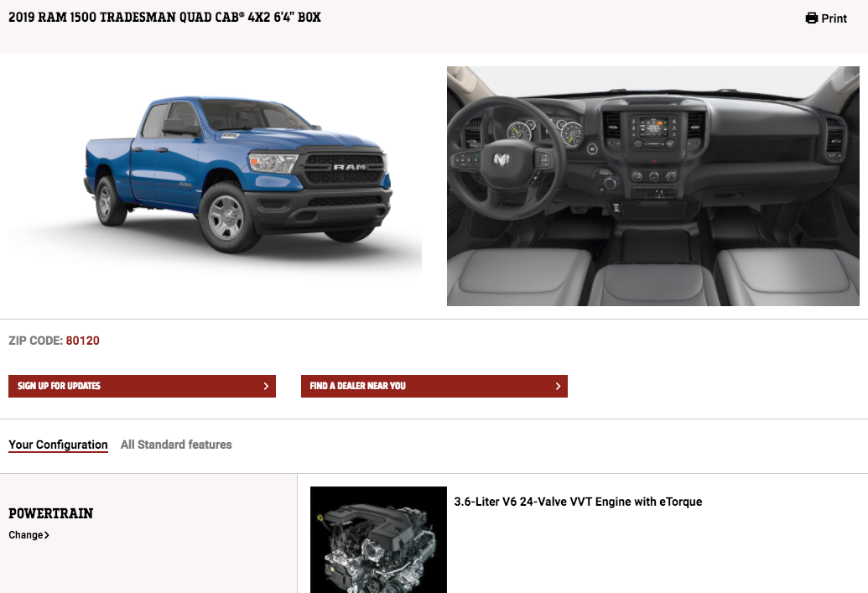Click the arrow icon on Find A Dealer
Image resolution: width=868 pixels, height=593 pixels.
coord(558,386)
